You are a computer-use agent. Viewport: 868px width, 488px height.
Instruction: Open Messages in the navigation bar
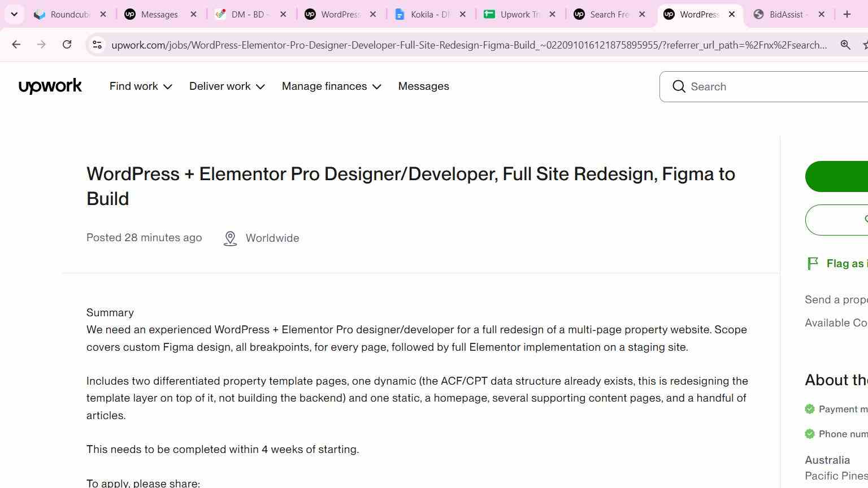coord(423,86)
